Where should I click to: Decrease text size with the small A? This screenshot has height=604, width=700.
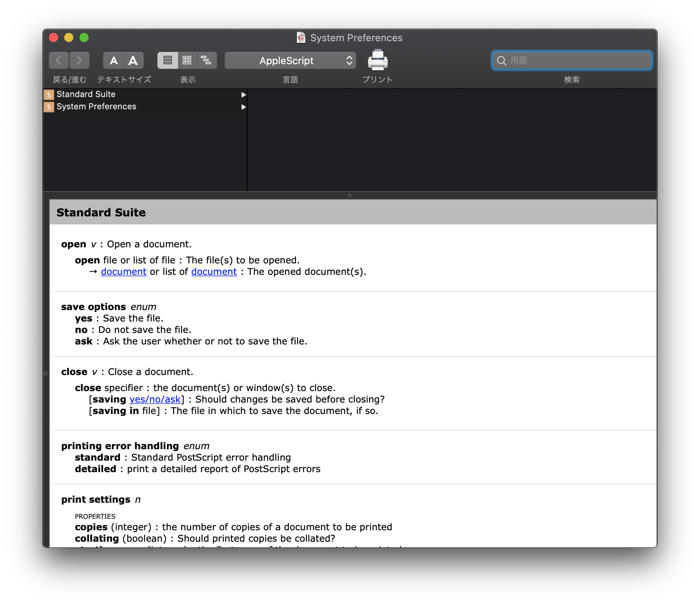[113, 60]
